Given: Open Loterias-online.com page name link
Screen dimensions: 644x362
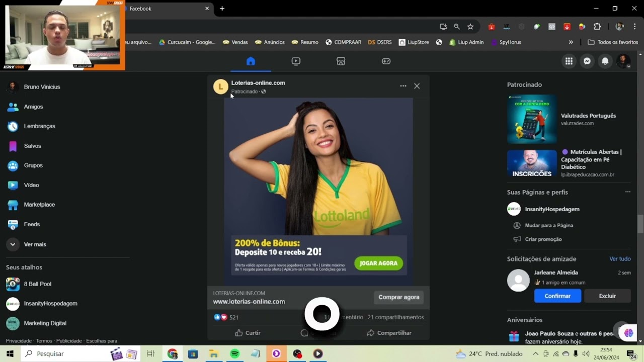Looking at the screenshot, I should coord(258,83).
